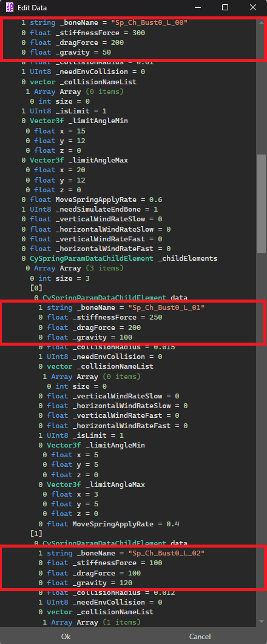Select the _dragForce = 100 line
This screenshot has height=644, width=267.
(89, 573)
